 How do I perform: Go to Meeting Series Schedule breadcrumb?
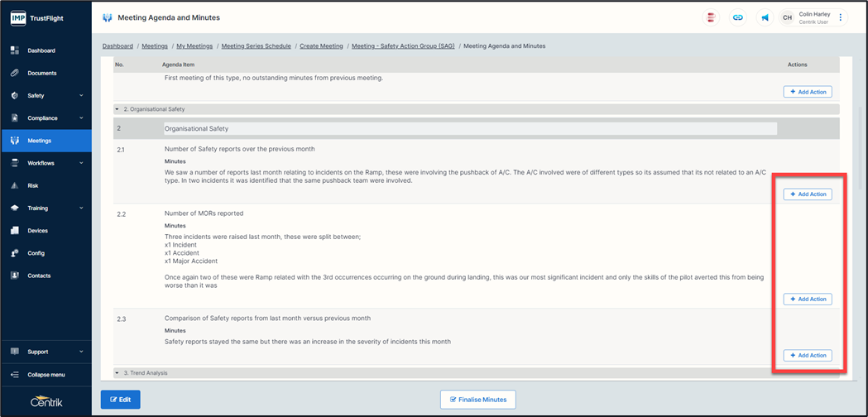pyautogui.click(x=256, y=46)
